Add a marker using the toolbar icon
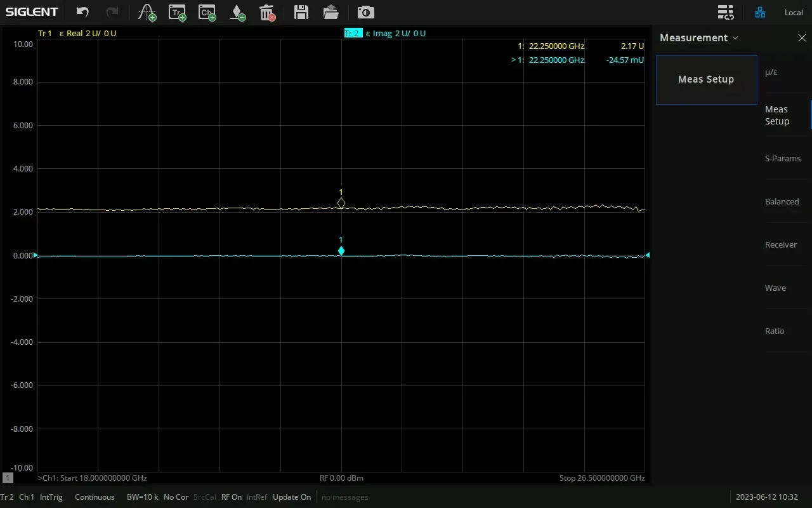This screenshot has width=812, height=508. coord(237,12)
